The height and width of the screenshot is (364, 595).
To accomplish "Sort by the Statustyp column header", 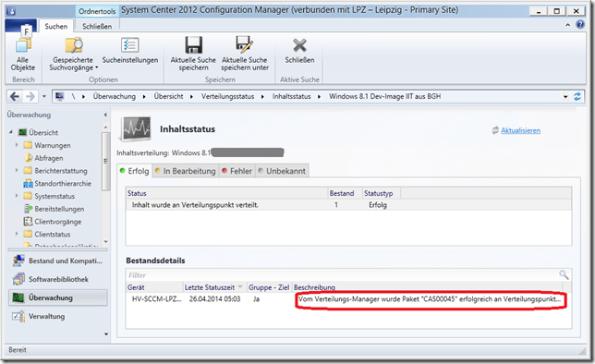I will point(382,193).
